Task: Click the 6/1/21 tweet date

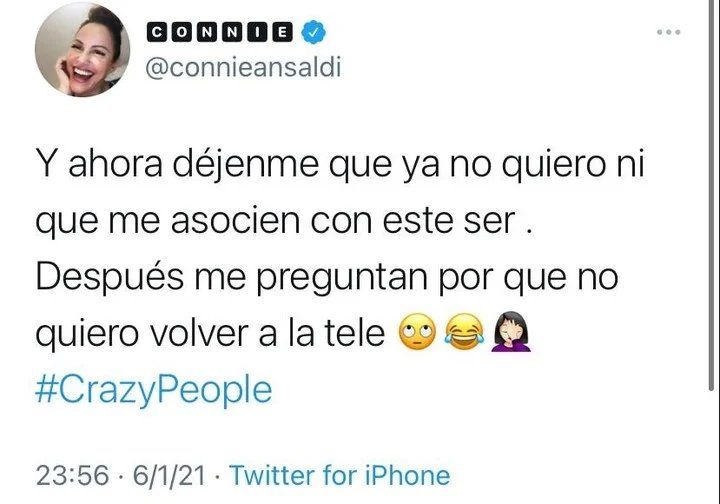Action: click(169, 476)
